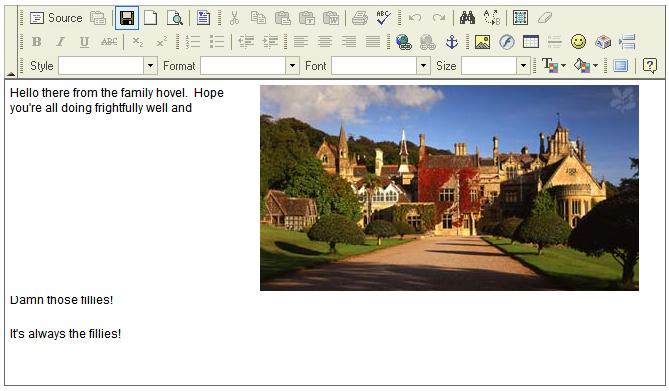The image size is (669, 391).
Task: Click the text 'It's always the fillies!'
Action: 65,334
